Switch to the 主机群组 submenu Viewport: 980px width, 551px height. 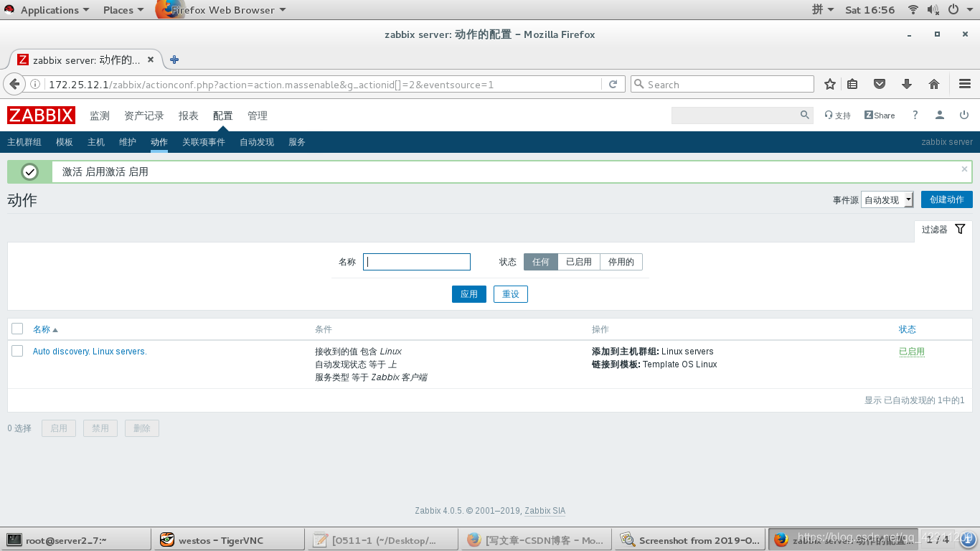(x=24, y=142)
